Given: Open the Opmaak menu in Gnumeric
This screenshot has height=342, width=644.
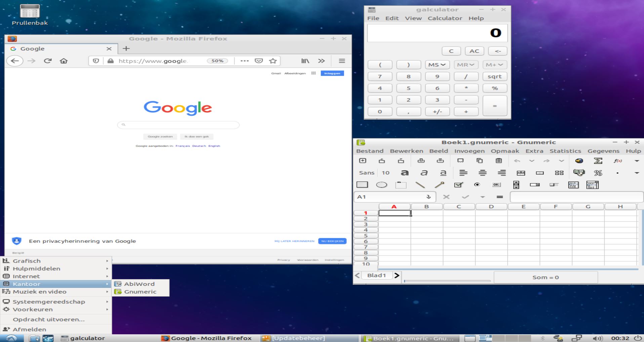Looking at the screenshot, I should [x=505, y=151].
